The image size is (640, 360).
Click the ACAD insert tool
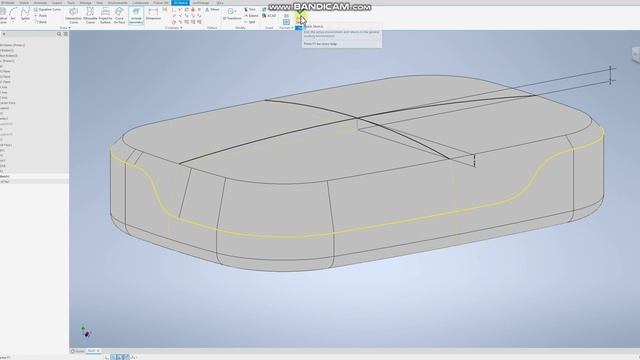[x=269, y=16]
